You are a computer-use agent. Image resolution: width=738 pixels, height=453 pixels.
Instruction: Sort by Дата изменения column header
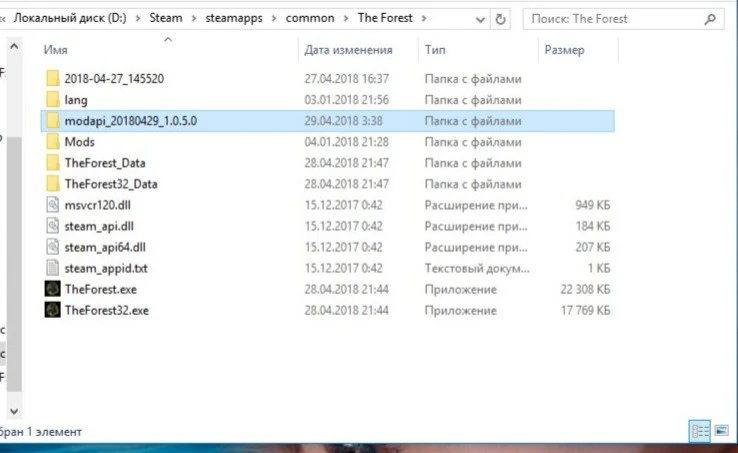[x=348, y=50]
